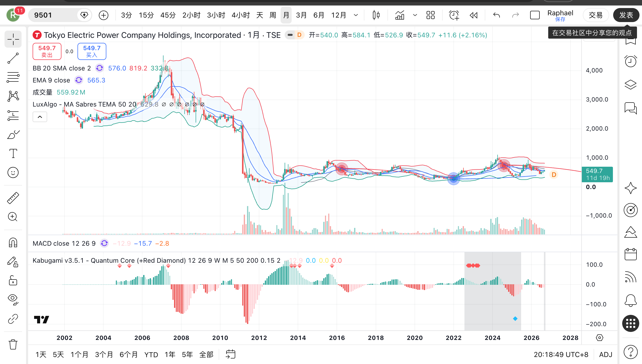Screen dimensions: 642x364
Task: Toggle the chart layout select square
Action: point(535,15)
